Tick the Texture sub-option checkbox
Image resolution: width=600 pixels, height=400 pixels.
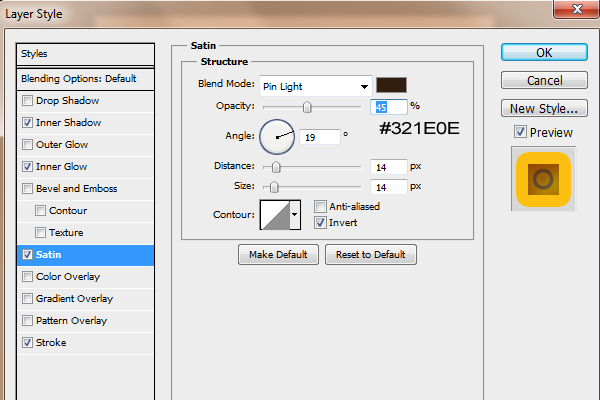[x=40, y=232]
